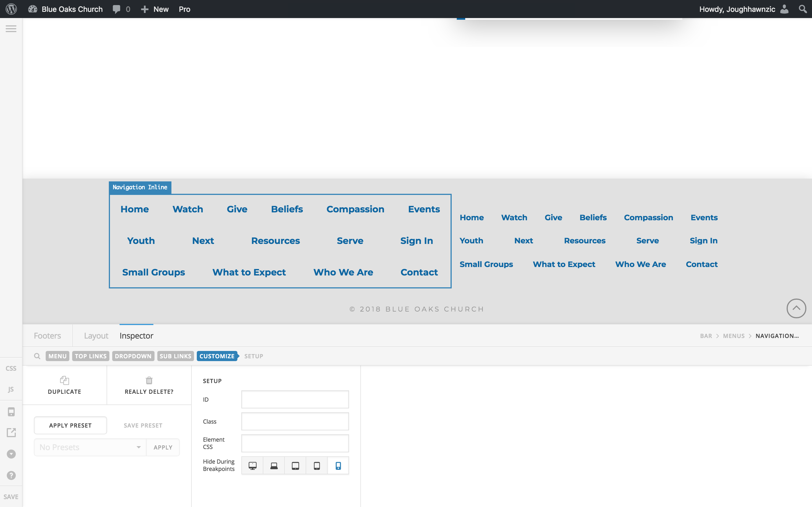Image resolution: width=812 pixels, height=507 pixels.
Task: Click the inspector search magnifier icon
Action: pyautogui.click(x=37, y=356)
